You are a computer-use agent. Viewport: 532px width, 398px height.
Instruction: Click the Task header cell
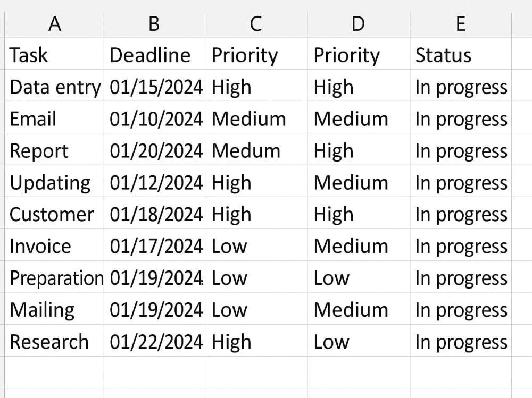pyautogui.click(x=54, y=54)
